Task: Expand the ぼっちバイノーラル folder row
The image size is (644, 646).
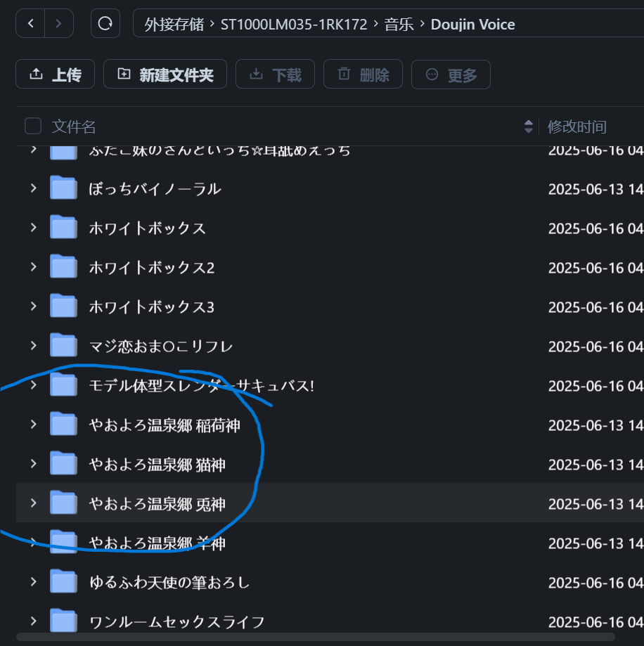Action: pyautogui.click(x=33, y=188)
